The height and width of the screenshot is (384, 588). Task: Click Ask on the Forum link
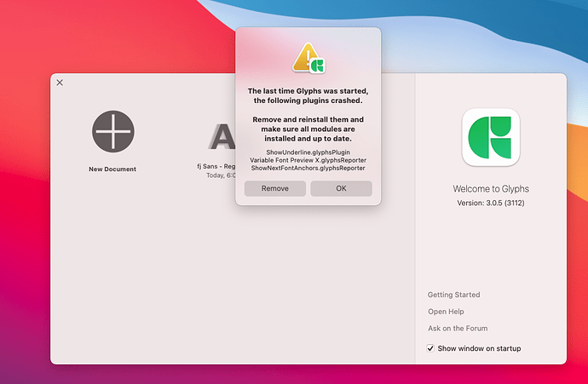coord(458,328)
